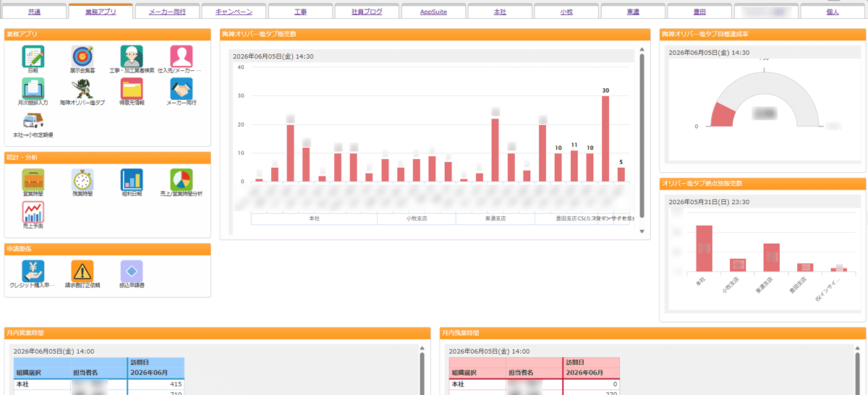Viewport: 868px width, 395px height.
Task: Open the キャンペーン tab link
Action: pyautogui.click(x=234, y=12)
